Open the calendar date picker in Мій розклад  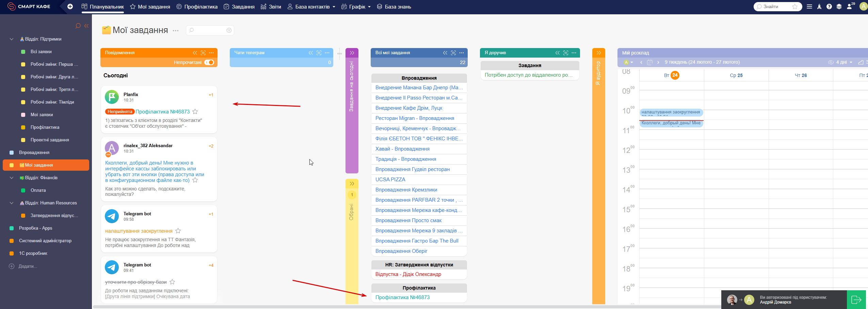coord(650,62)
